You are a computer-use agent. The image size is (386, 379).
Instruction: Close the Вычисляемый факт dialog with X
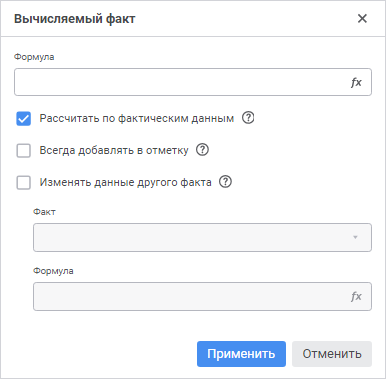point(362,18)
